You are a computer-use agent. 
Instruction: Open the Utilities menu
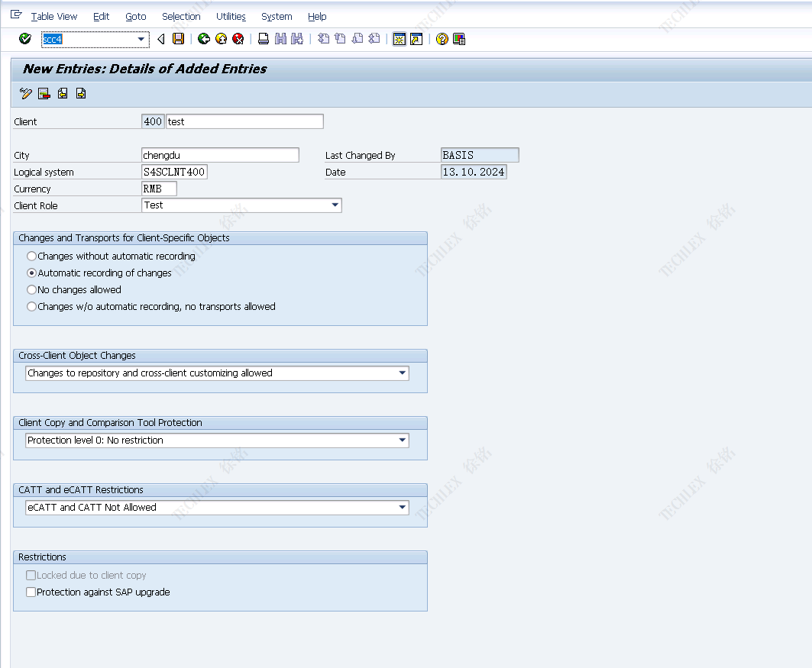click(x=231, y=16)
